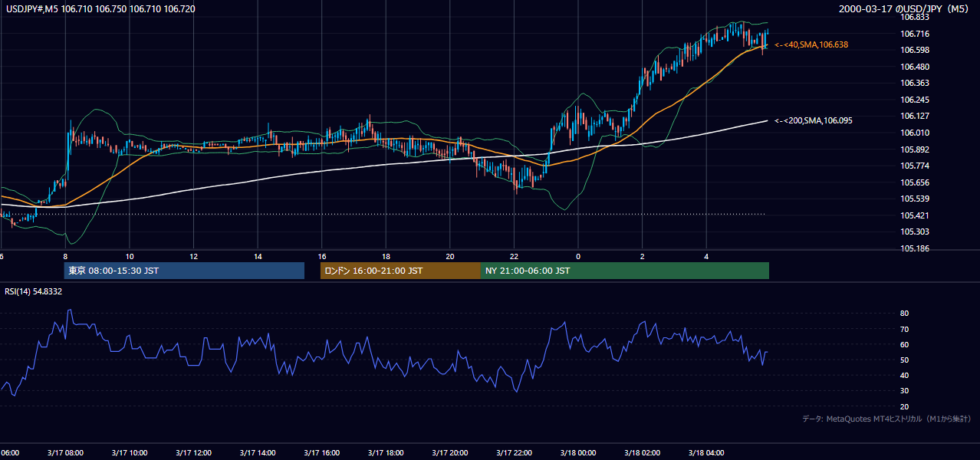Viewport: 980px width, 460px height.
Task: Click RSI scale value 60
Action: click(x=905, y=344)
